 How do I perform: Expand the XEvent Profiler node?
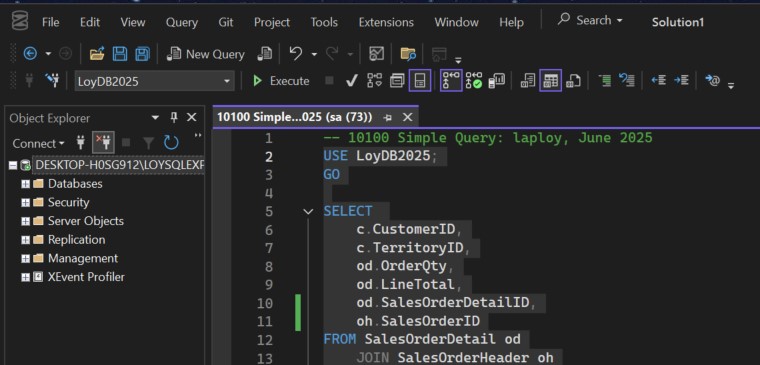(x=25, y=277)
